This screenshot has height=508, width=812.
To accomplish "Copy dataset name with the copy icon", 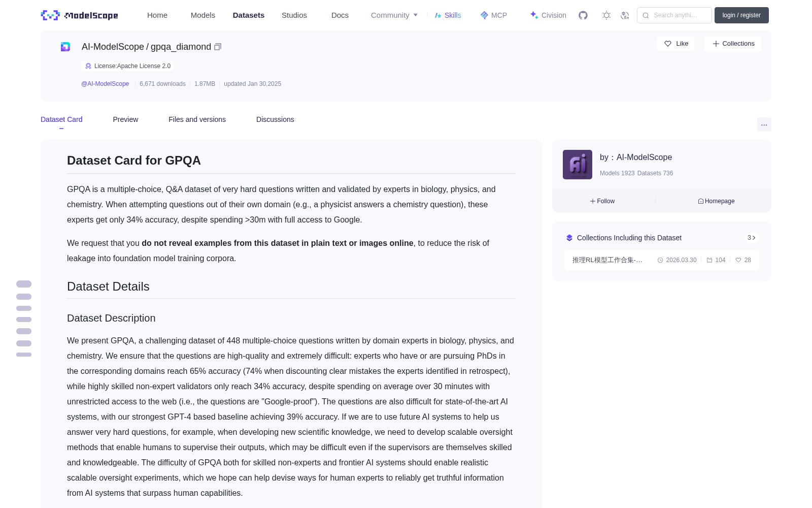I will (x=218, y=47).
